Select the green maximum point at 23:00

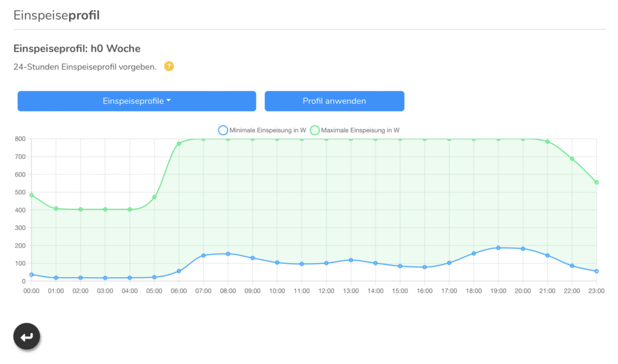[x=596, y=182]
